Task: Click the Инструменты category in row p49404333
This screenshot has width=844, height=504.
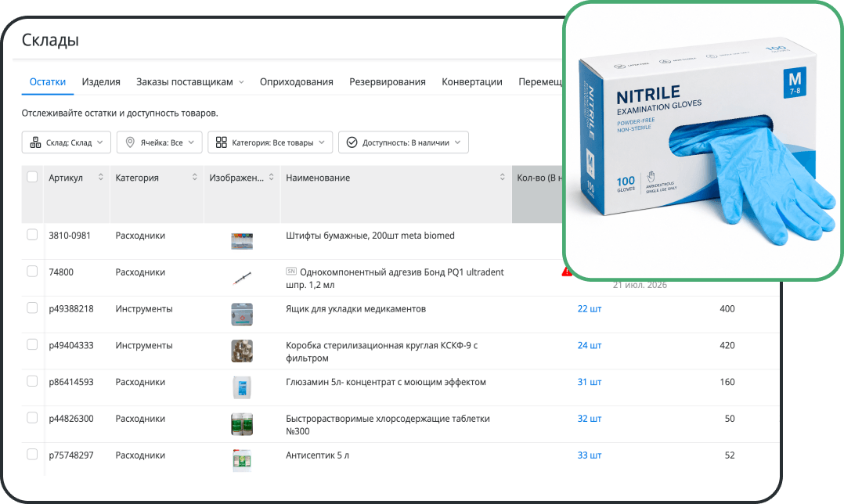Action: pyautogui.click(x=144, y=345)
